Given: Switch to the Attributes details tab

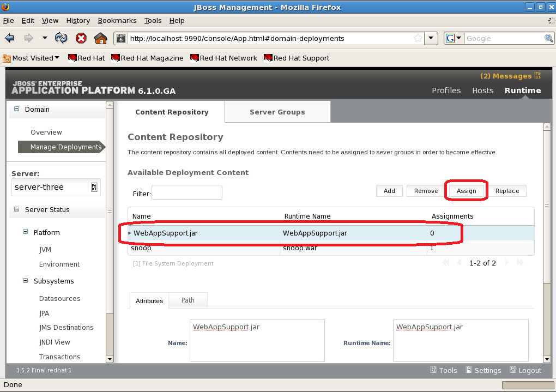Looking at the screenshot, I should point(149,301).
